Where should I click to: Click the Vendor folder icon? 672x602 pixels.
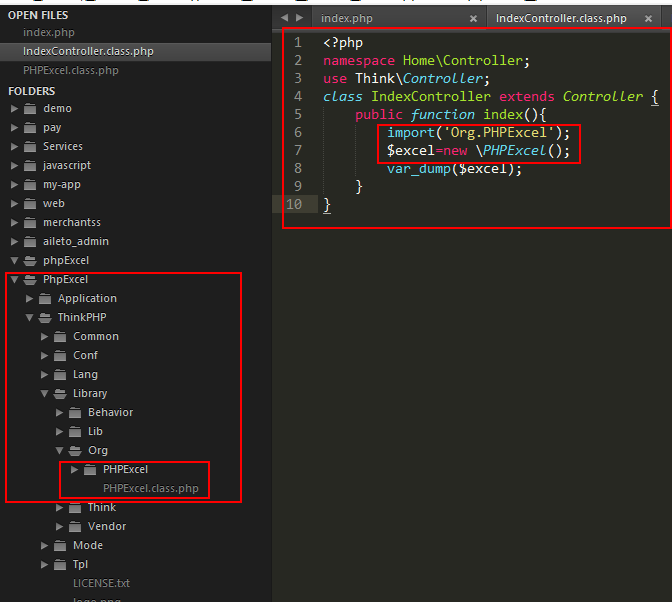click(x=75, y=527)
